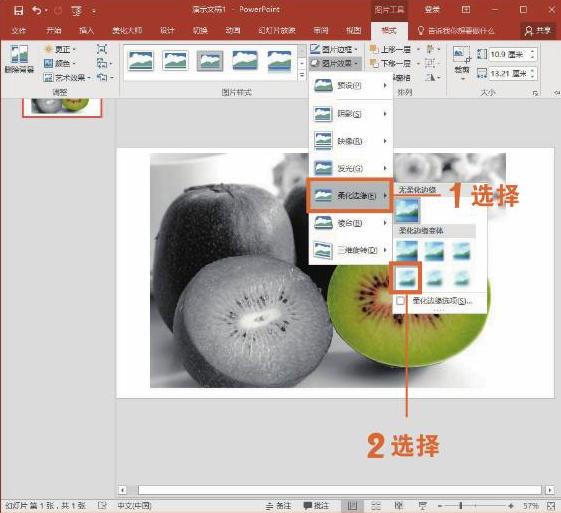Open the Soft Edges (柔化边缘) submenu item
Viewport: 561px width, 513px height.
[350, 195]
